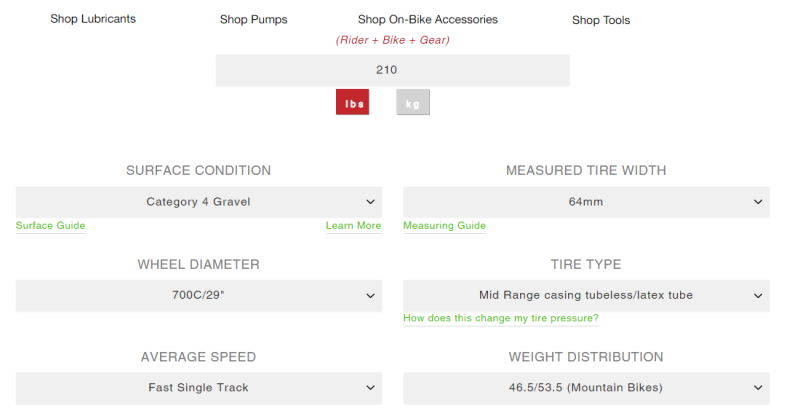Select lbs weight unit

pyautogui.click(x=353, y=103)
